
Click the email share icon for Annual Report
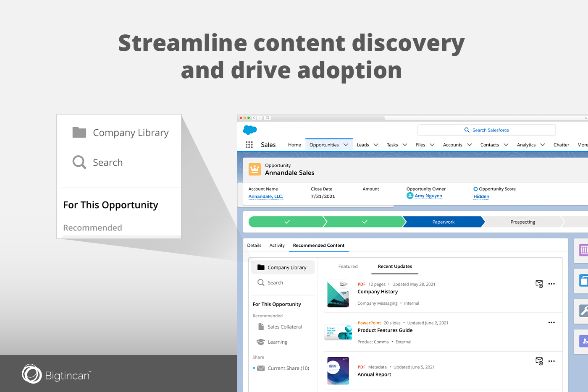point(539,361)
